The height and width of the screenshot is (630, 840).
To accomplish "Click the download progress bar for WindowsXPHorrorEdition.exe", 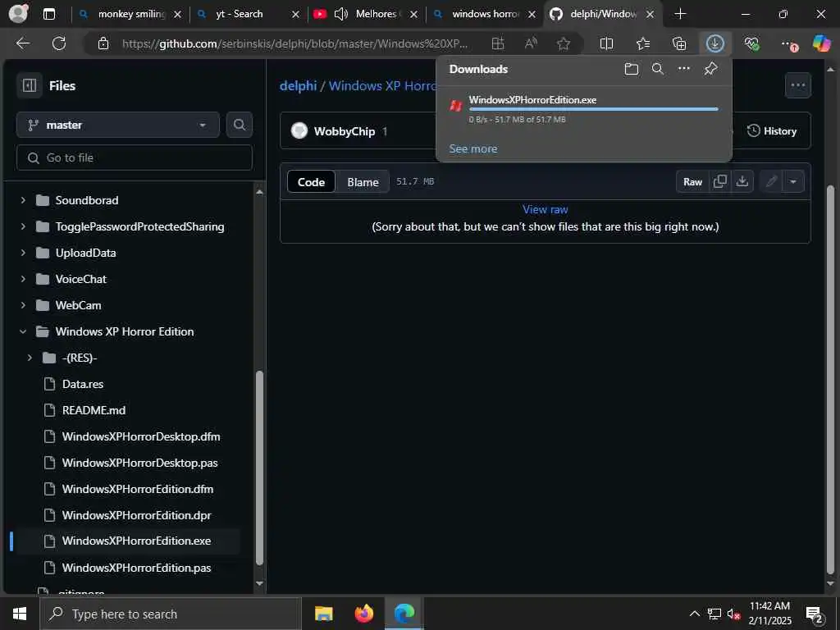I will pyautogui.click(x=594, y=109).
